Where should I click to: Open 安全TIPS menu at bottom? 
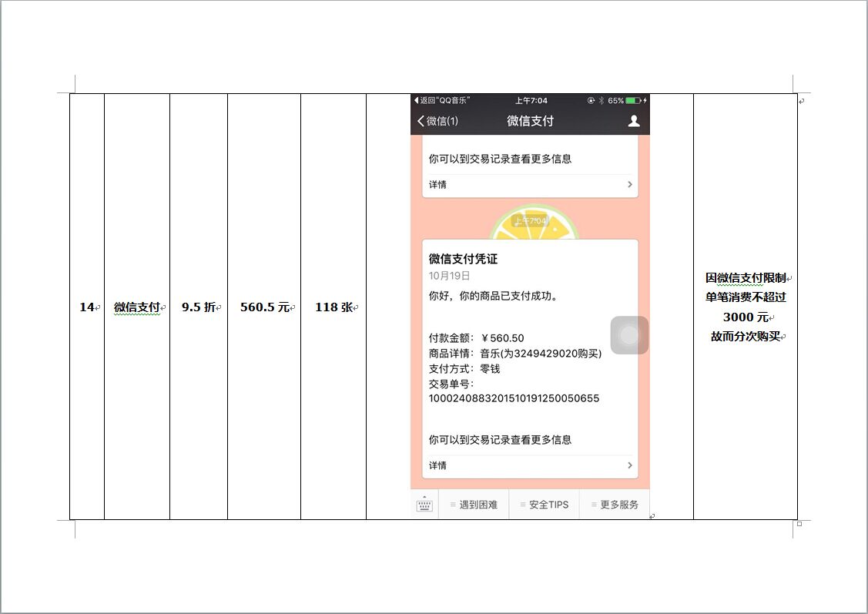[x=545, y=505]
